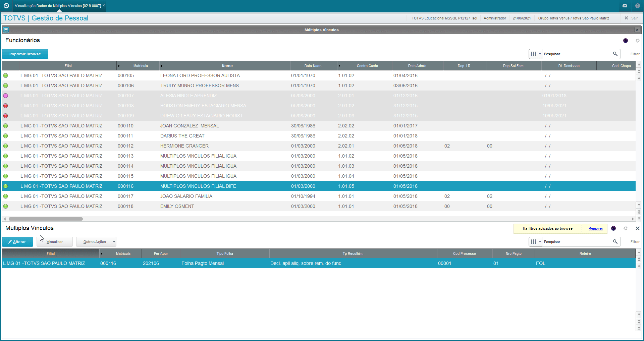This screenshot has width=644, height=341.
Task: Click Tipo Folha column header
Action: (225, 253)
